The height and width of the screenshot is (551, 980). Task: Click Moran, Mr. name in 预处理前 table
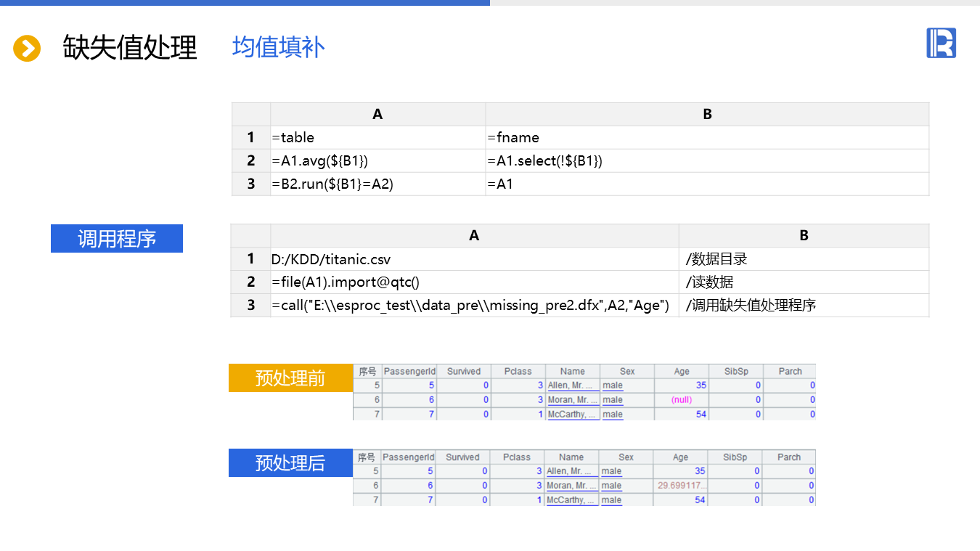click(x=572, y=400)
